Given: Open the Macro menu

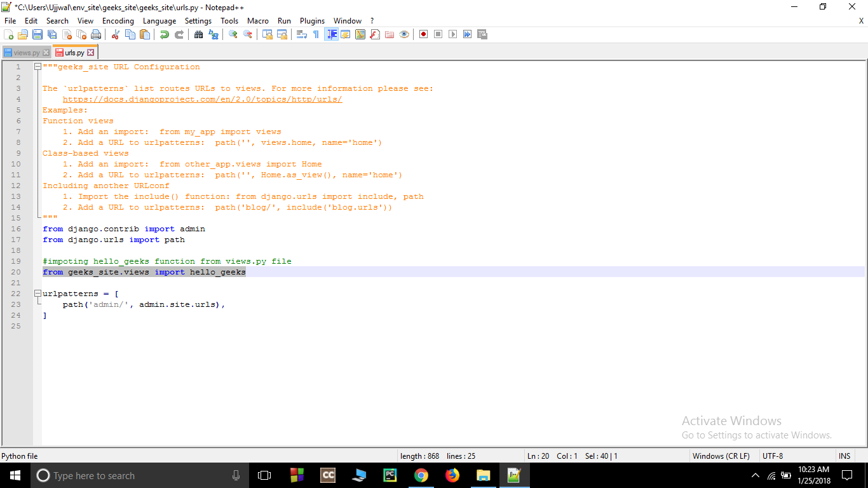Looking at the screenshot, I should tap(258, 21).
